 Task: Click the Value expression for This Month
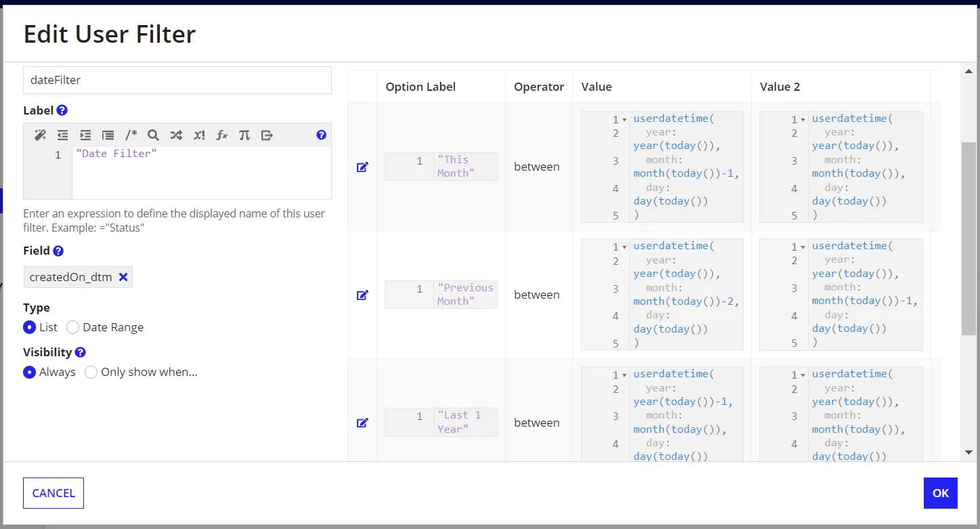(662, 167)
